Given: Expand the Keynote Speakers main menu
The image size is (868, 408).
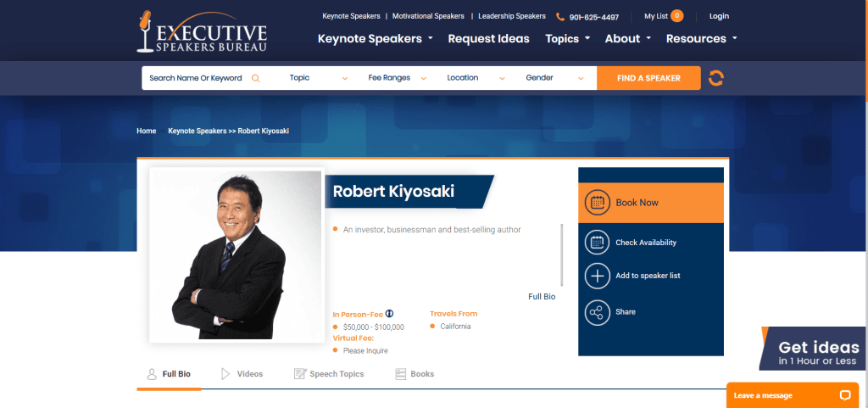Looking at the screenshot, I should (375, 39).
